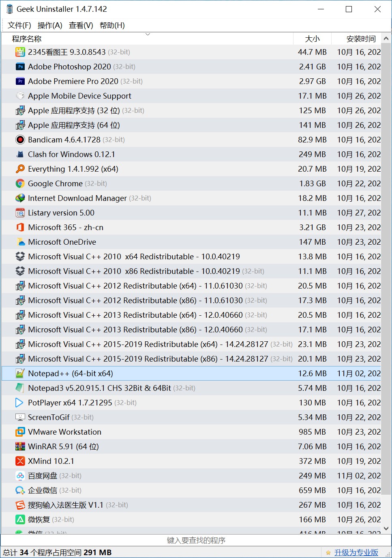Select the Apple Mobile Device Support icon

tap(20, 96)
